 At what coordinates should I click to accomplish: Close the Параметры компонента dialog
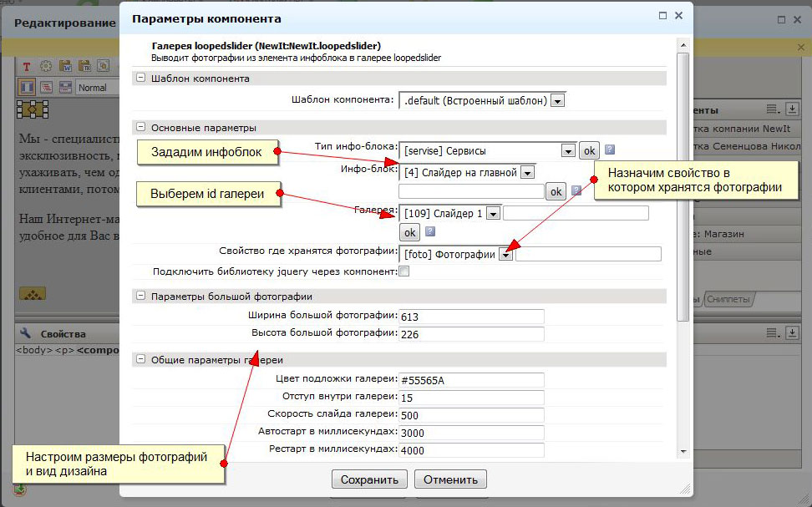[678, 16]
